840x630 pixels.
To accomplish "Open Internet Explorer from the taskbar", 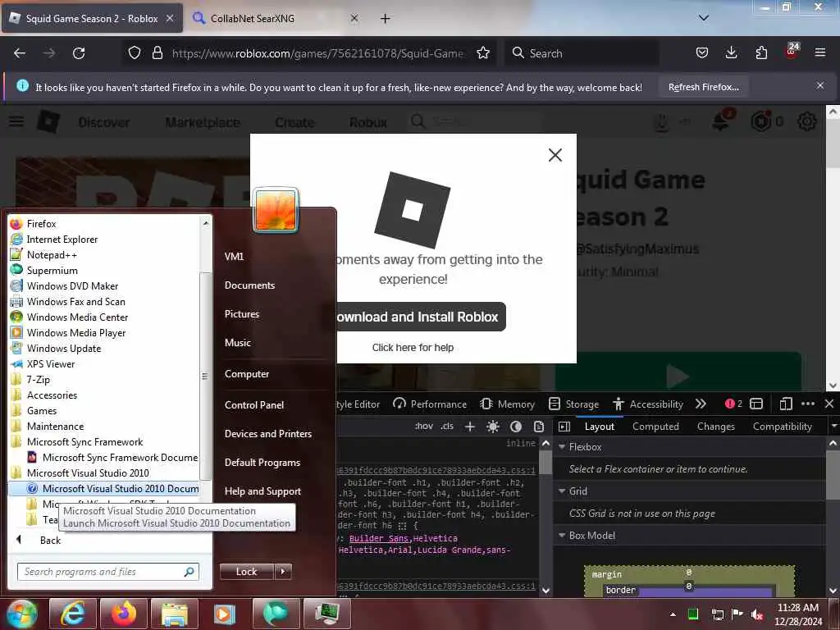I will [72, 614].
